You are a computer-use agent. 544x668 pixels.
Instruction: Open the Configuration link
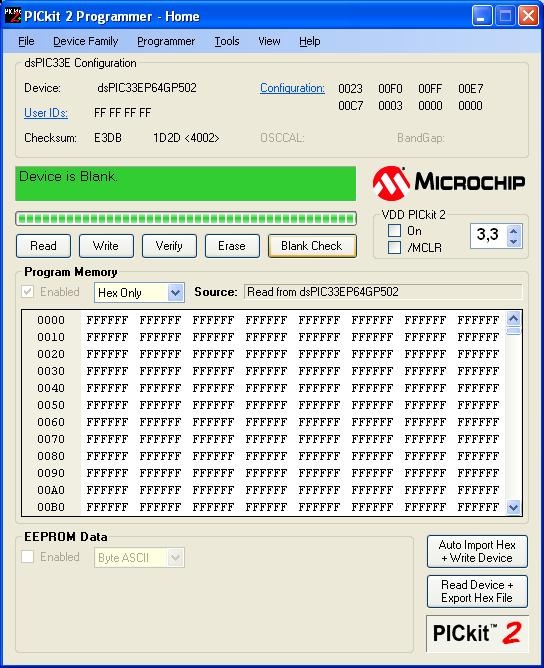292,88
